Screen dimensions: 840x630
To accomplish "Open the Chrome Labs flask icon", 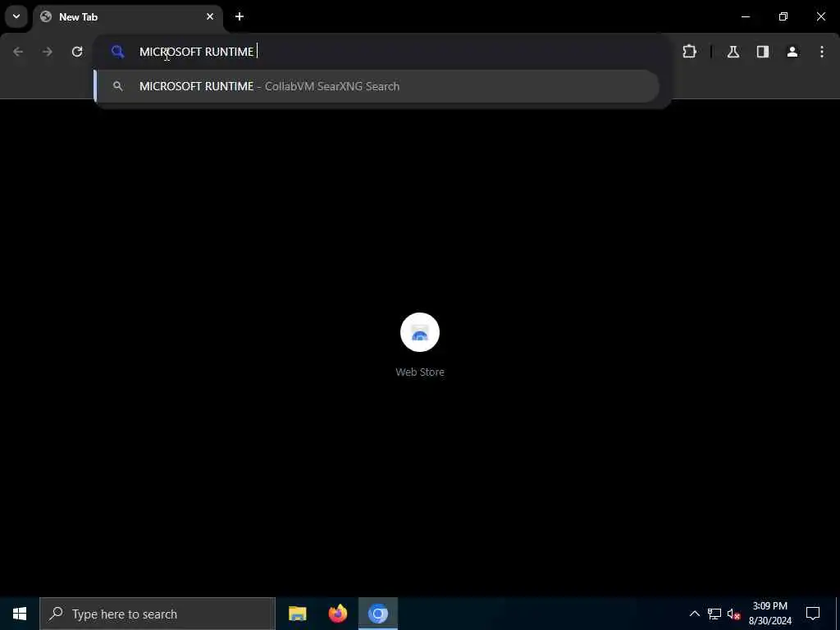I will click(733, 52).
